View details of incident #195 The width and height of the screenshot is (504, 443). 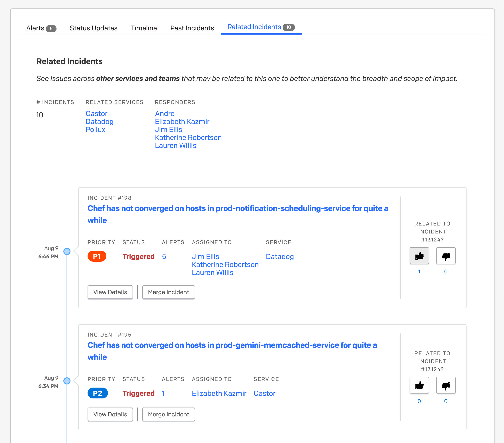tap(110, 414)
